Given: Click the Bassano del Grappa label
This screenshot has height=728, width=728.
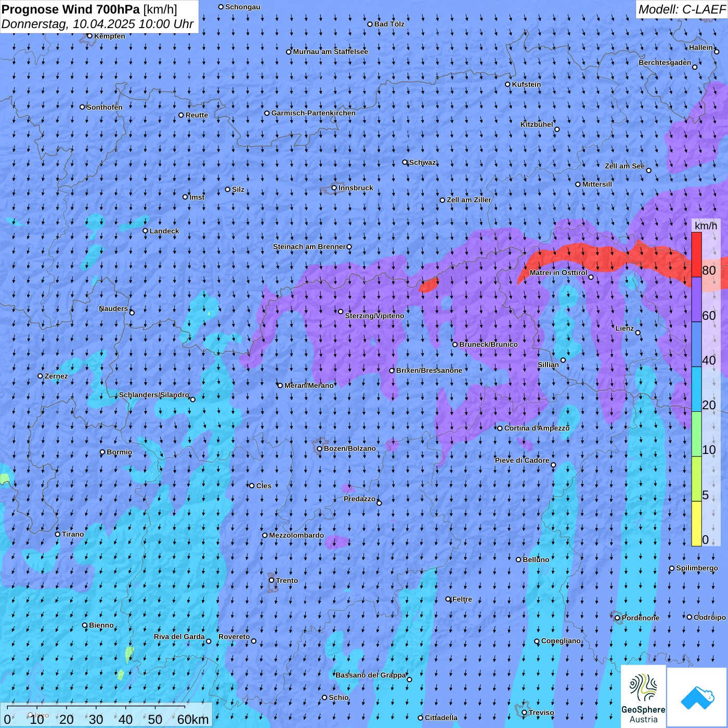Looking at the screenshot, I should 370,675.
